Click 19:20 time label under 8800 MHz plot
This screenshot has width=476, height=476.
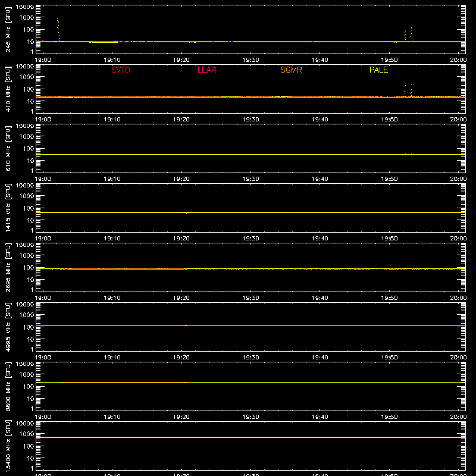click(x=181, y=417)
